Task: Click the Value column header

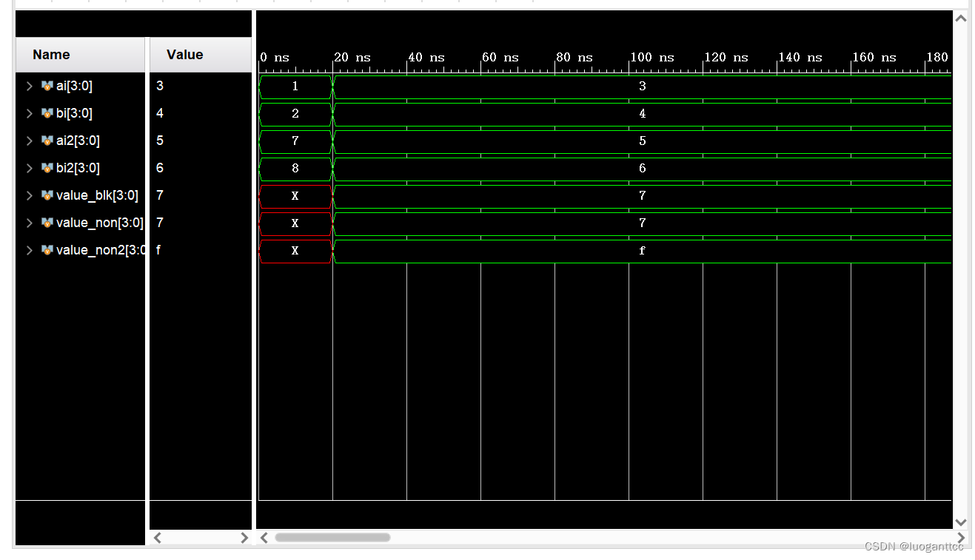Action: 201,55
